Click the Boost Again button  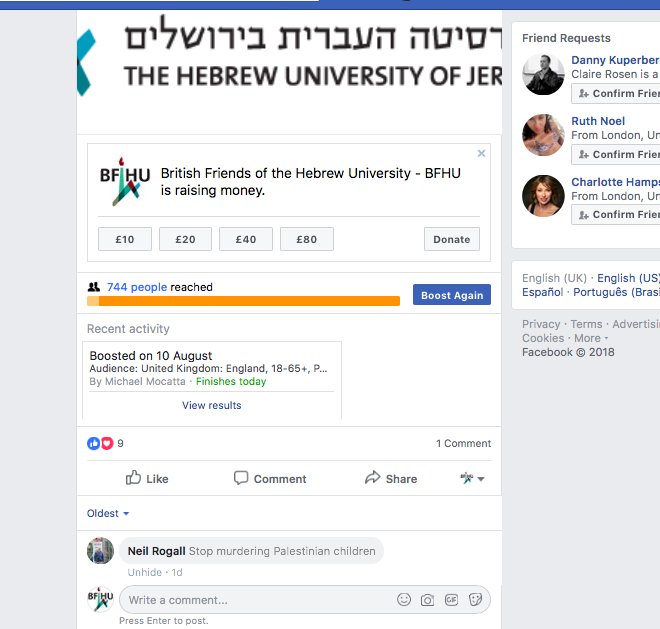coord(452,295)
